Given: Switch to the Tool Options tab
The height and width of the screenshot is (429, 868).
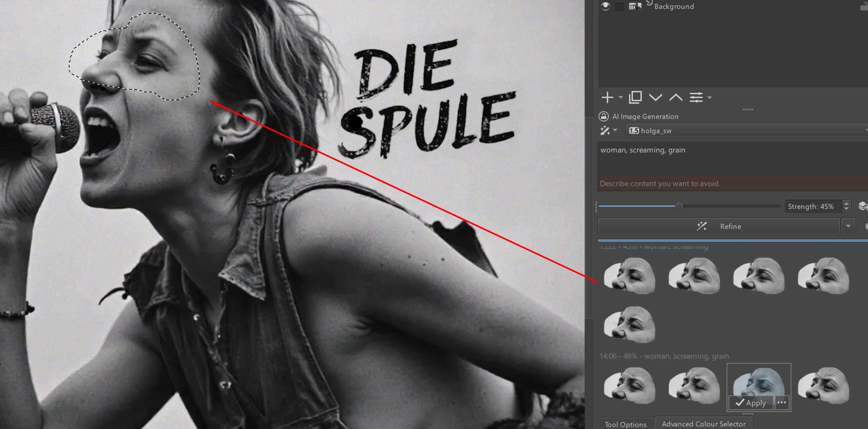Looking at the screenshot, I should click(x=626, y=424).
